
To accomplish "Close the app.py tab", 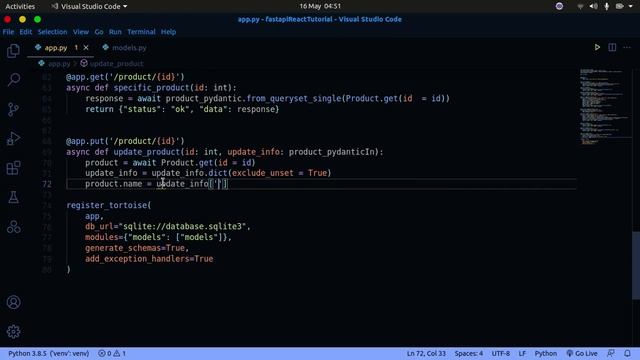I will (86, 48).
